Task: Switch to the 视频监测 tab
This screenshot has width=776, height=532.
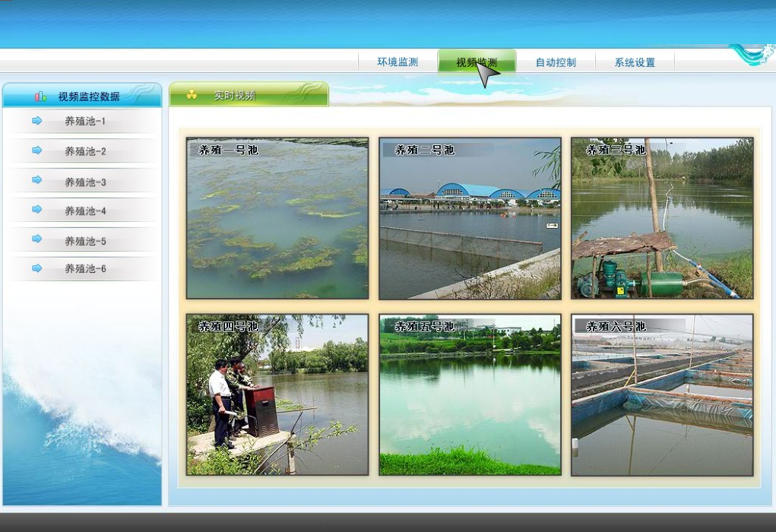Action: click(x=477, y=62)
